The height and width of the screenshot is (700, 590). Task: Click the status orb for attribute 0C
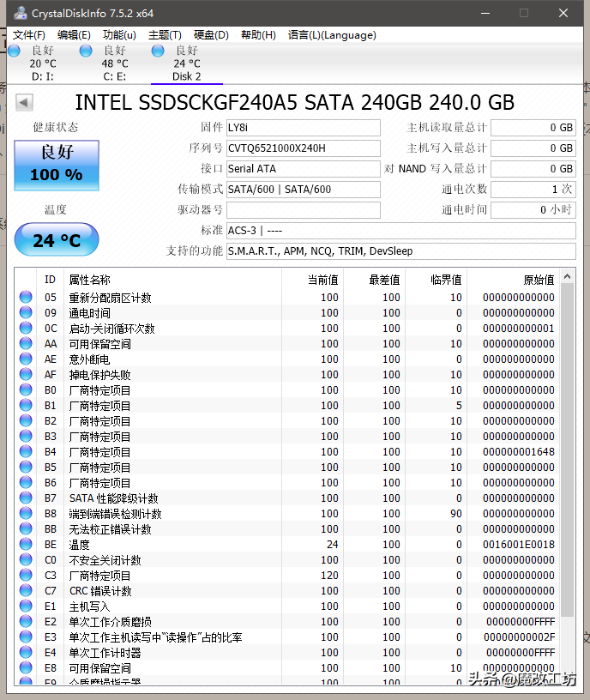(x=26, y=328)
